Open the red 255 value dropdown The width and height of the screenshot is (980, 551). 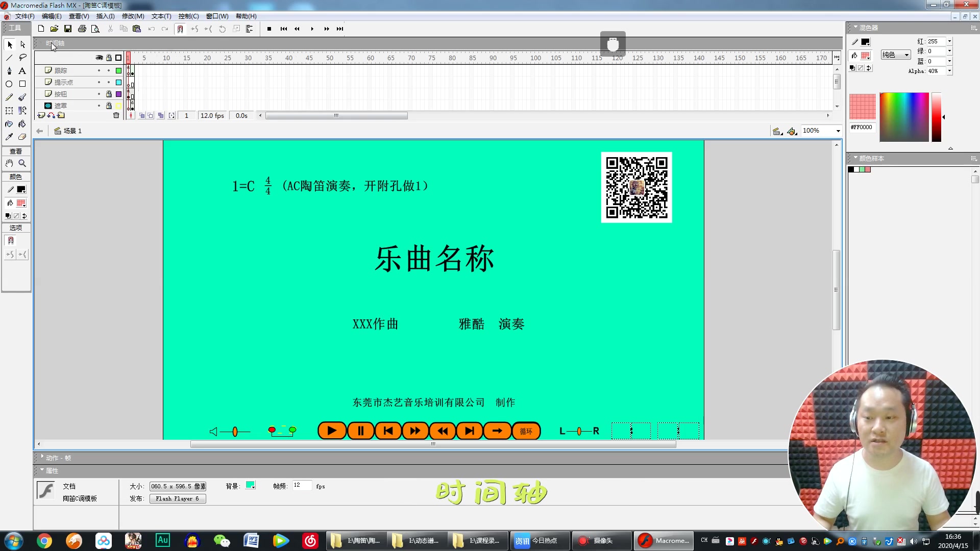pyautogui.click(x=949, y=41)
